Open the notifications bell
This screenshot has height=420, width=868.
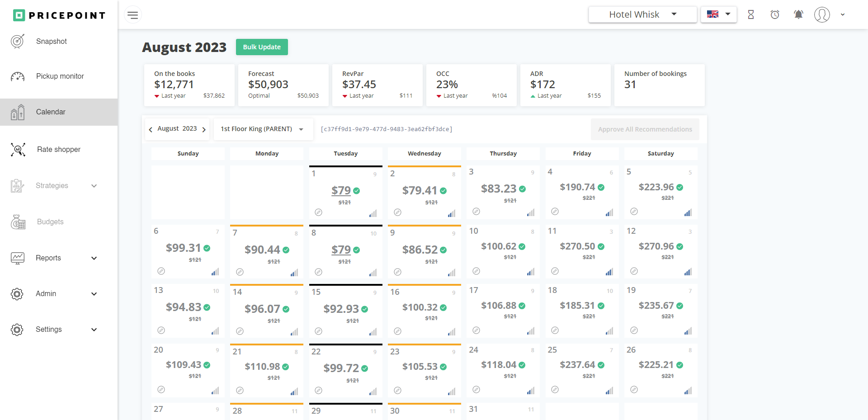798,14
